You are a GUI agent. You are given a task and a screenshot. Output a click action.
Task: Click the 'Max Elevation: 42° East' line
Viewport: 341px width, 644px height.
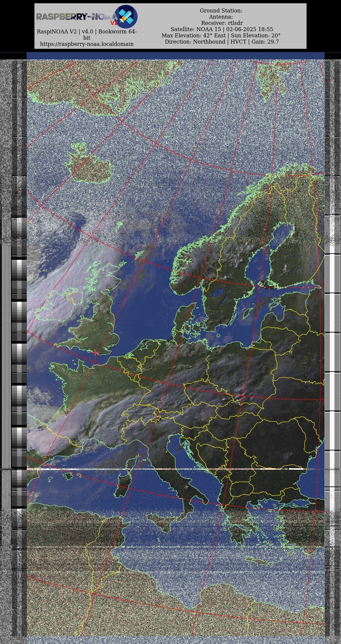coord(221,36)
